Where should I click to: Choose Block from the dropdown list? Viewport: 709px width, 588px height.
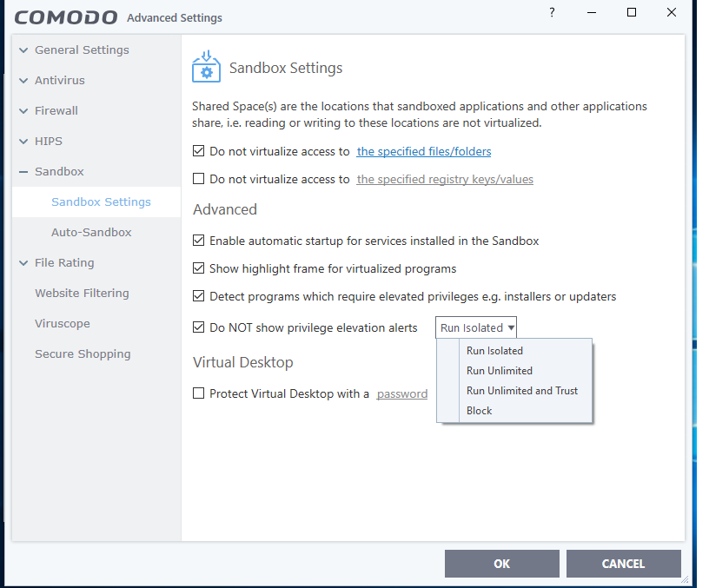tap(479, 411)
